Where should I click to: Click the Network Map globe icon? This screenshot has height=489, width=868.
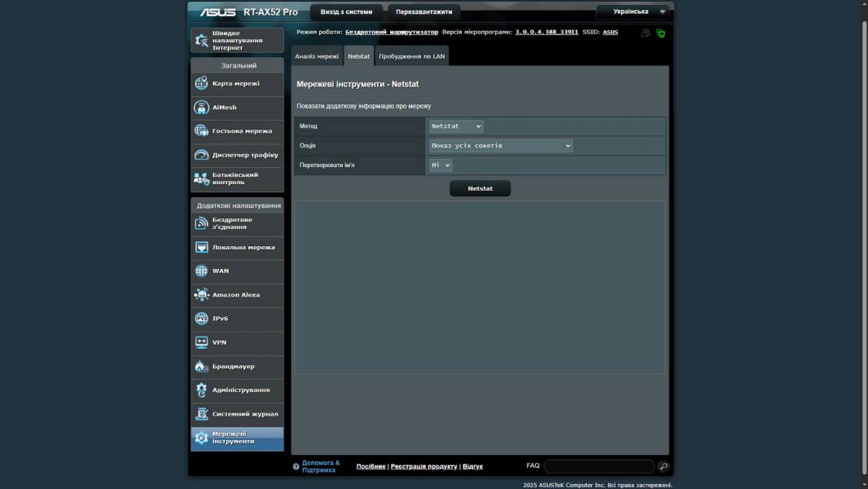[201, 83]
